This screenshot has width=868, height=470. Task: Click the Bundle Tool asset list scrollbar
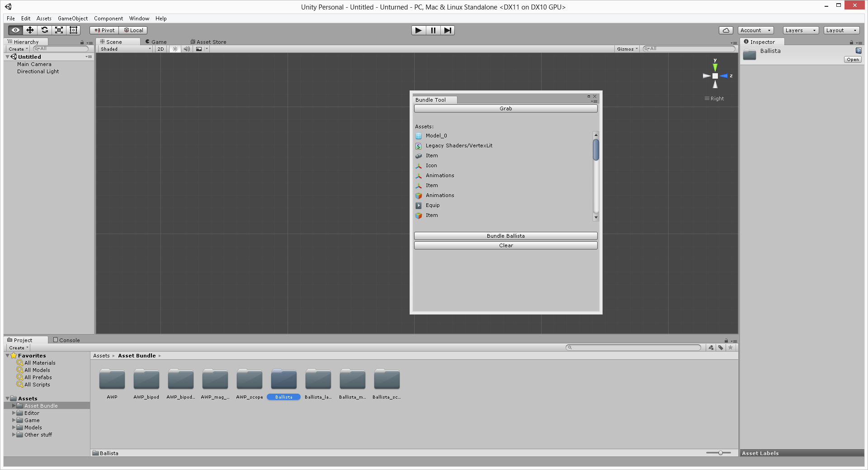(x=596, y=150)
